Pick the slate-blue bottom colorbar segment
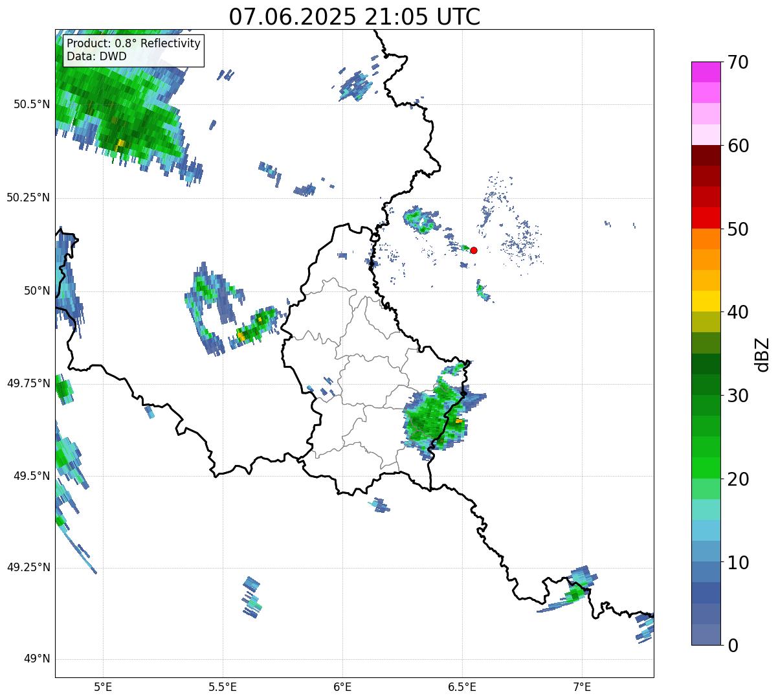The height and width of the screenshot is (700, 778). click(706, 635)
